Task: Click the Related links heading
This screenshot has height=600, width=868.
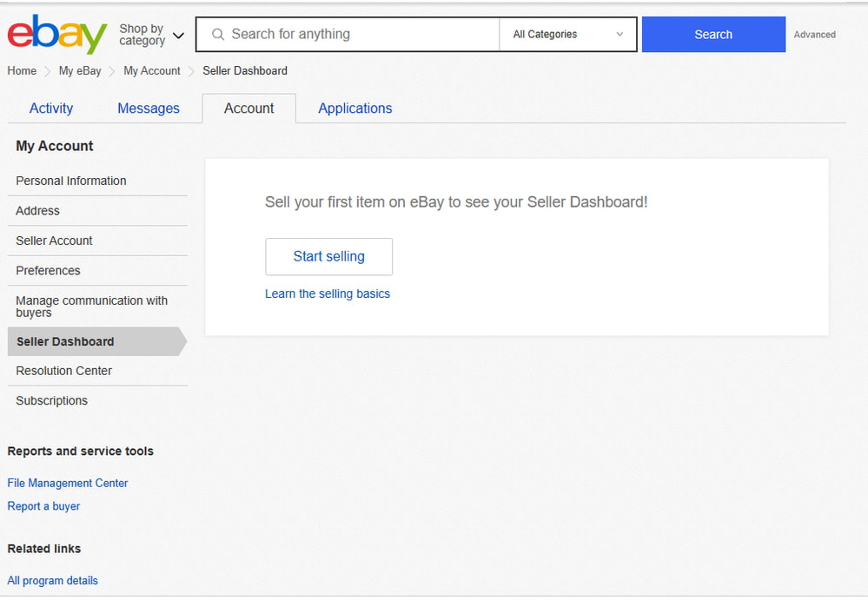Action: tap(44, 549)
